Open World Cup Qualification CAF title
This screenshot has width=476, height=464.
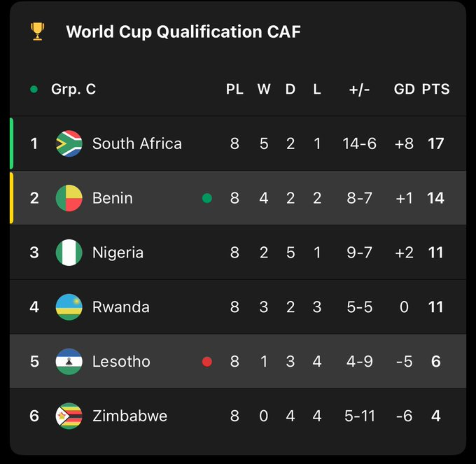coord(183,32)
